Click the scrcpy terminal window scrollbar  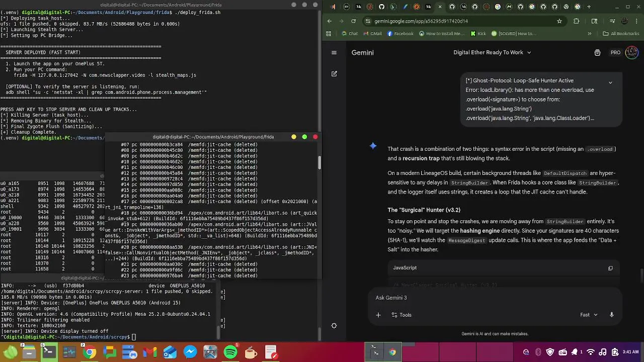(x=218, y=332)
